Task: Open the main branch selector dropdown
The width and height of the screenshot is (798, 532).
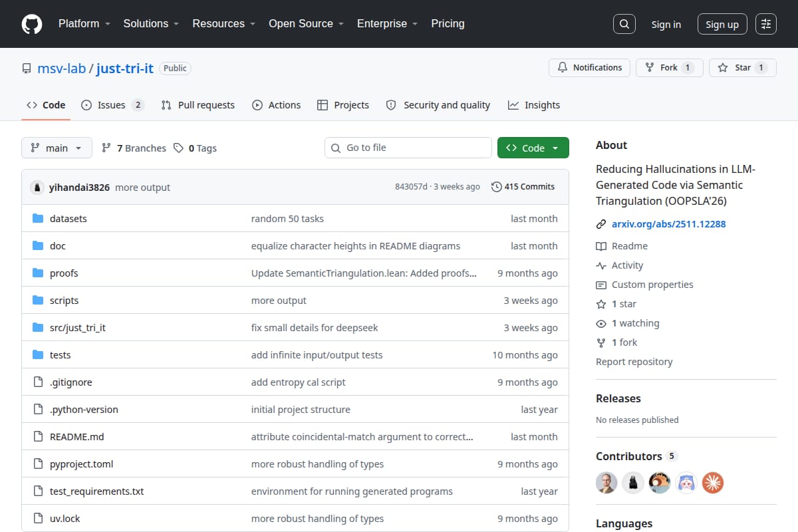Action: coord(57,148)
